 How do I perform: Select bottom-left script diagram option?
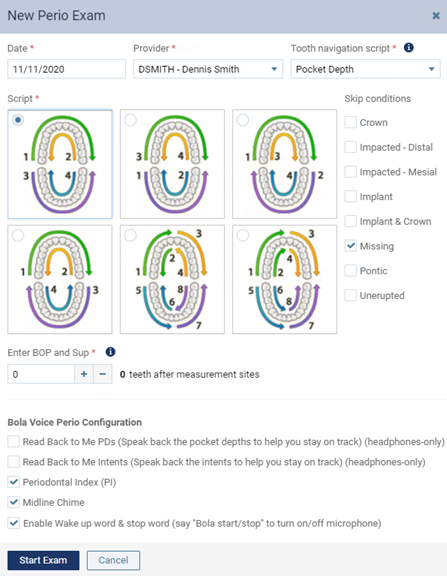(18, 235)
